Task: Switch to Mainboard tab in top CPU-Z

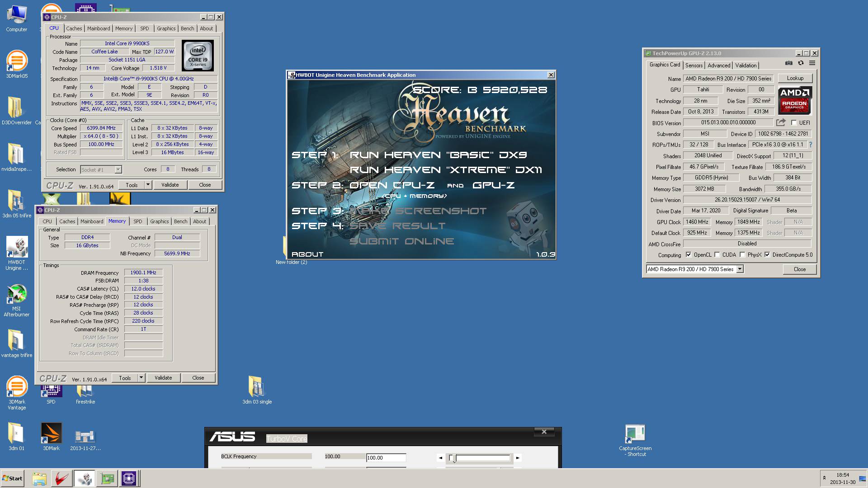Action: click(99, 28)
